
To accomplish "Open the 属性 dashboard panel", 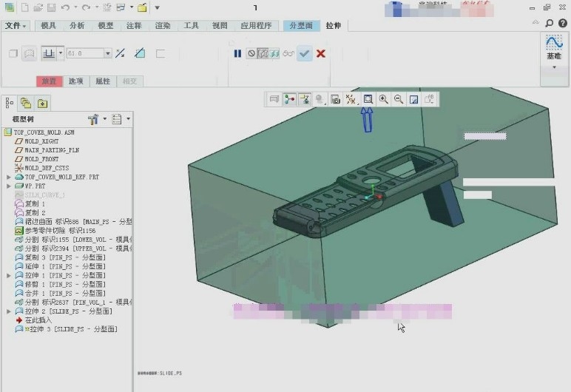I will click(x=103, y=81).
